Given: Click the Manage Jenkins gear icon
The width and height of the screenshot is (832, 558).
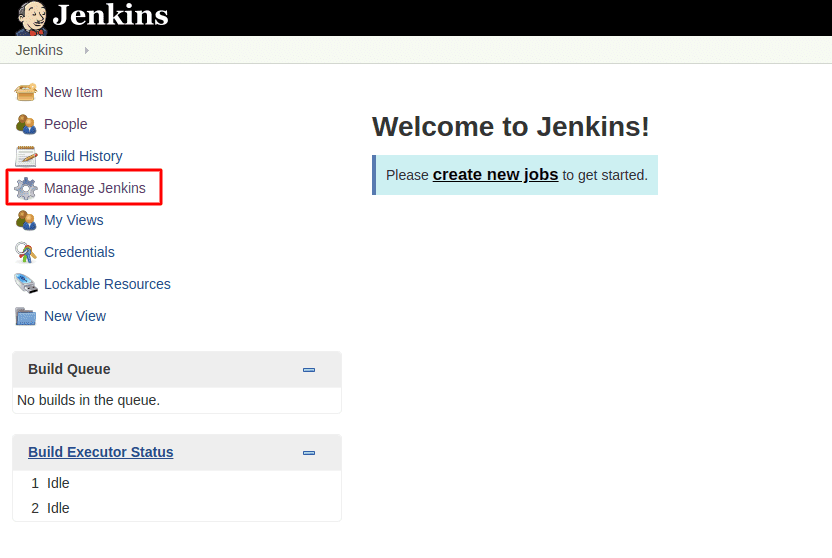Looking at the screenshot, I should click(x=26, y=188).
